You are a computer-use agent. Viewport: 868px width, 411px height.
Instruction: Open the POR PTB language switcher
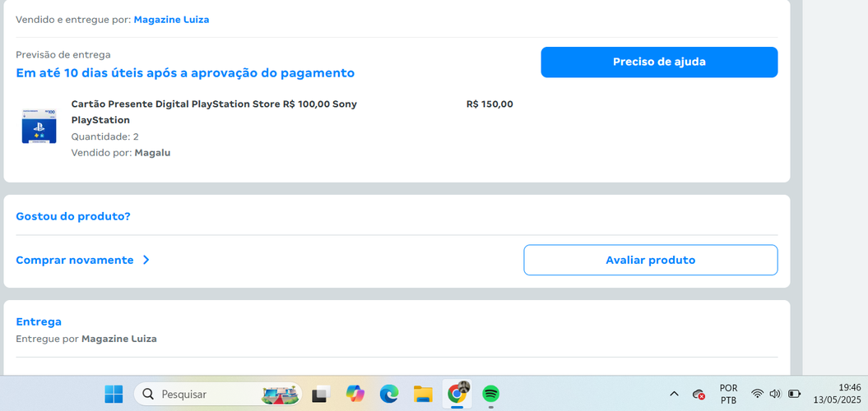click(728, 395)
